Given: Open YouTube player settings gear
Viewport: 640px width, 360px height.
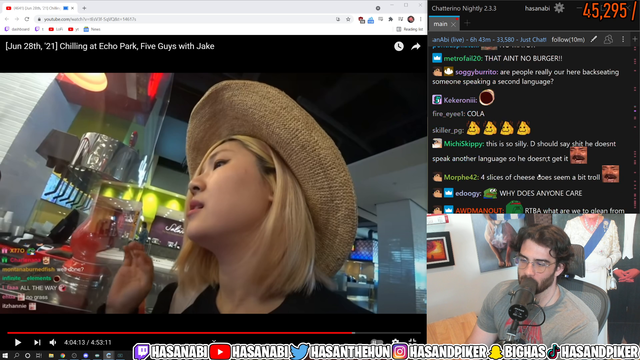Looking at the screenshot, I should pos(395,342).
